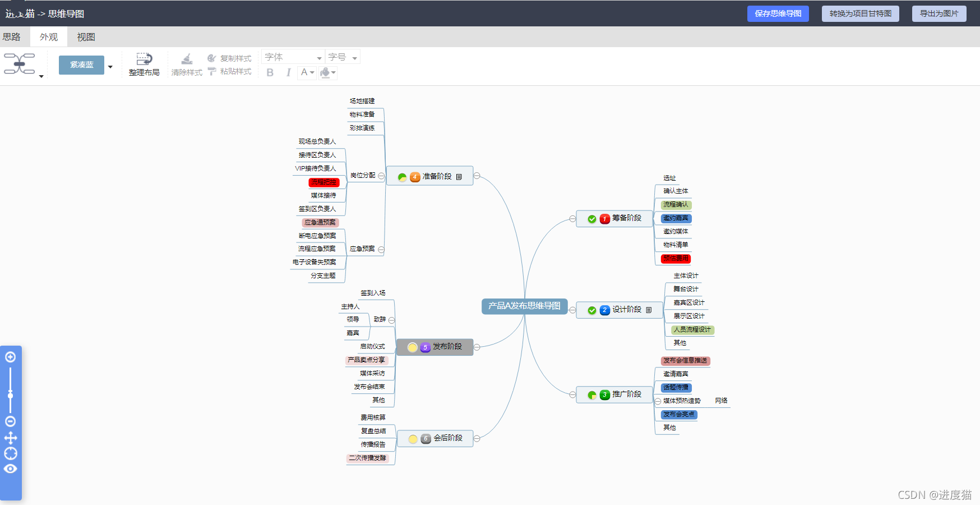Image resolution: width=980 pixels, height=505 pixels.
Task: Click 导出为图片 export button
Action: point(939,13)
